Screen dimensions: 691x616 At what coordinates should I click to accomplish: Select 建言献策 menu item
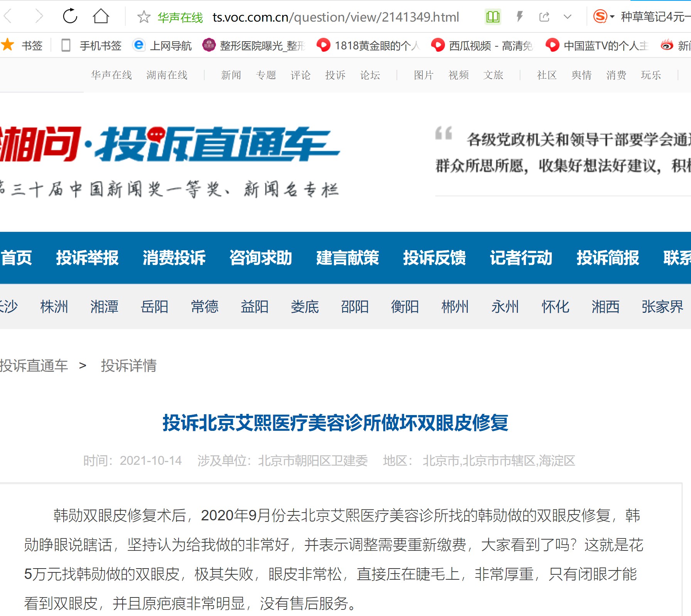[347, 258]
